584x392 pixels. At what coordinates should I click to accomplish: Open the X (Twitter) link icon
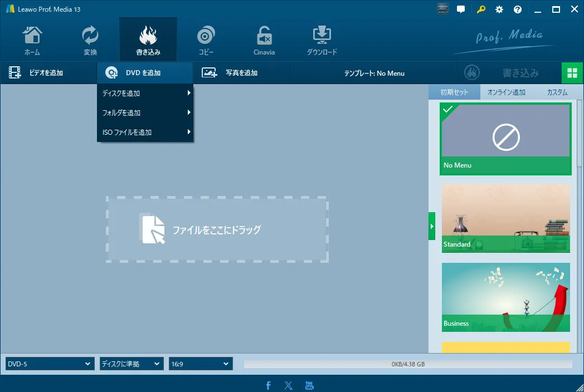[x=288, y=385]
